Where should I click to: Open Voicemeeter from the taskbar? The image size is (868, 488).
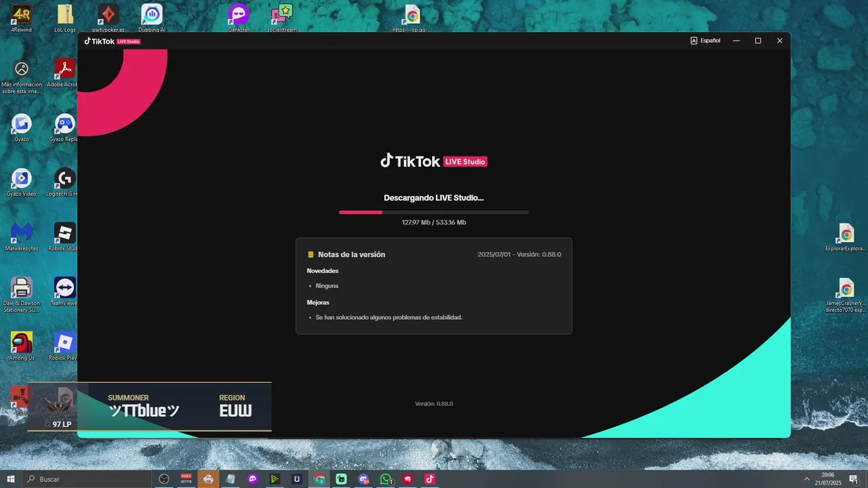(186, 479)
